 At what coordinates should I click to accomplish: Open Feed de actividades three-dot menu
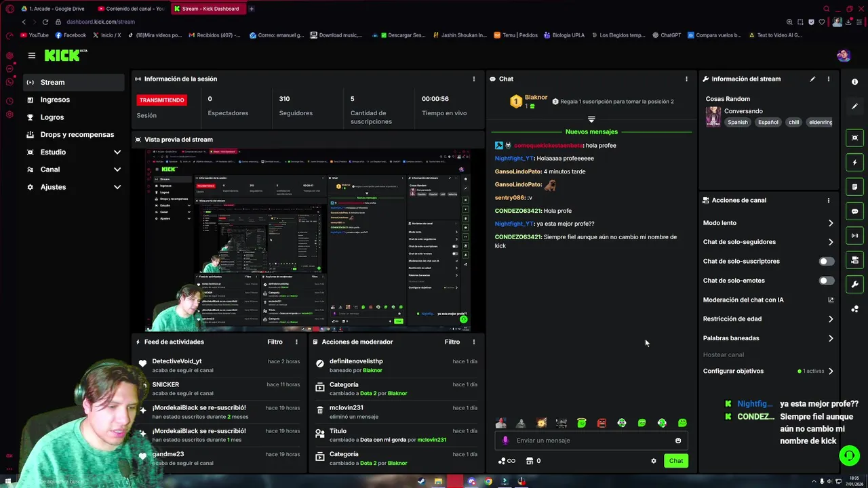pos(296,342)
